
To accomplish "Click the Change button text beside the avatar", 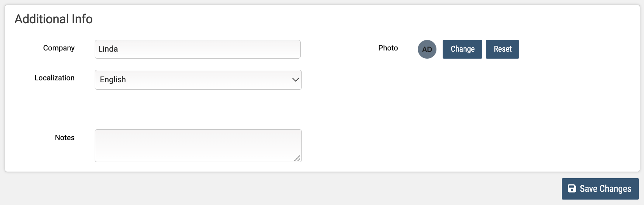I will pos(463,49).
